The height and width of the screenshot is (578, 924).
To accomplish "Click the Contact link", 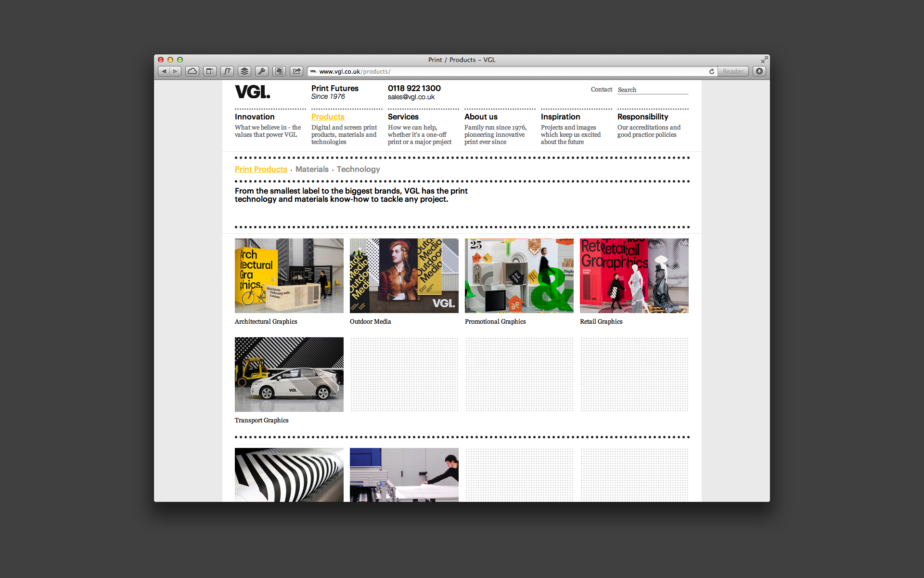I will pyautogui.click(x=601, y=90).
